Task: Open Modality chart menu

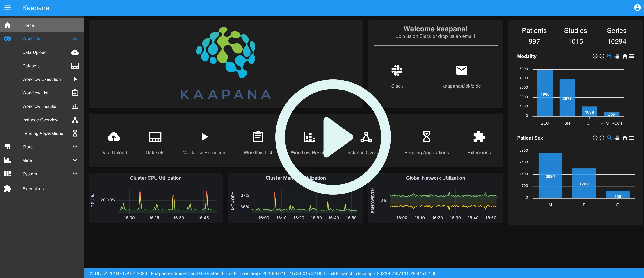Action: coord(632,56)
